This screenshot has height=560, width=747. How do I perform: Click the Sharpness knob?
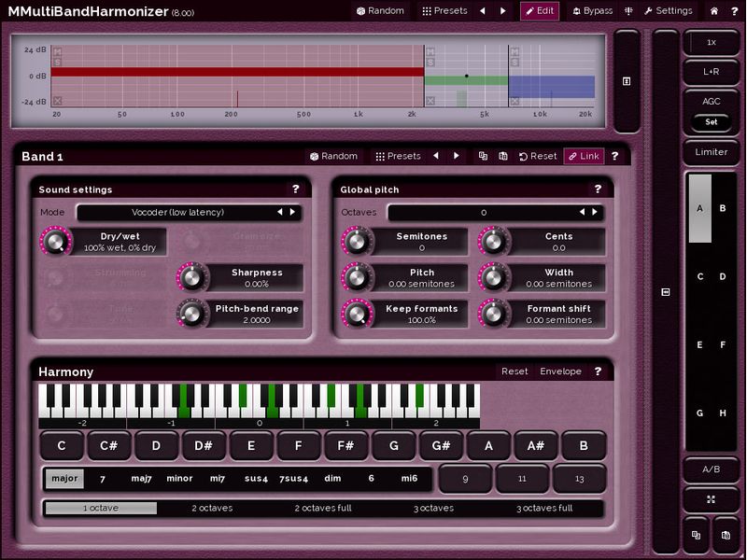click(192, 277)
